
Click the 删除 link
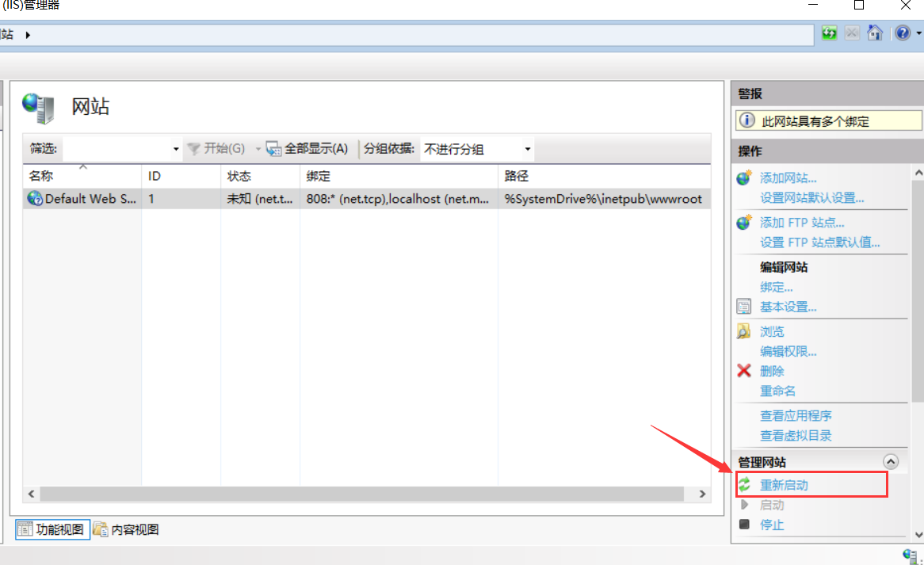(x=772, y=371)
